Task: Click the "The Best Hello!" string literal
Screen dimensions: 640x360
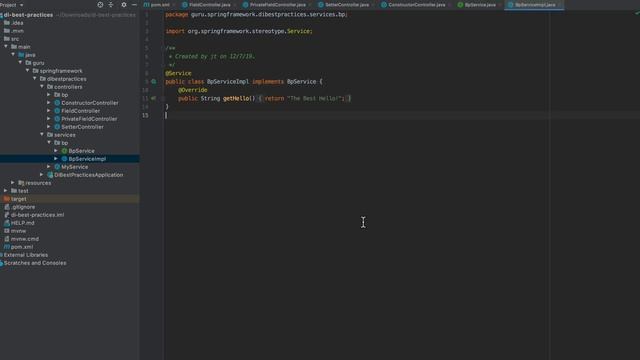Action: pos(314,98)
